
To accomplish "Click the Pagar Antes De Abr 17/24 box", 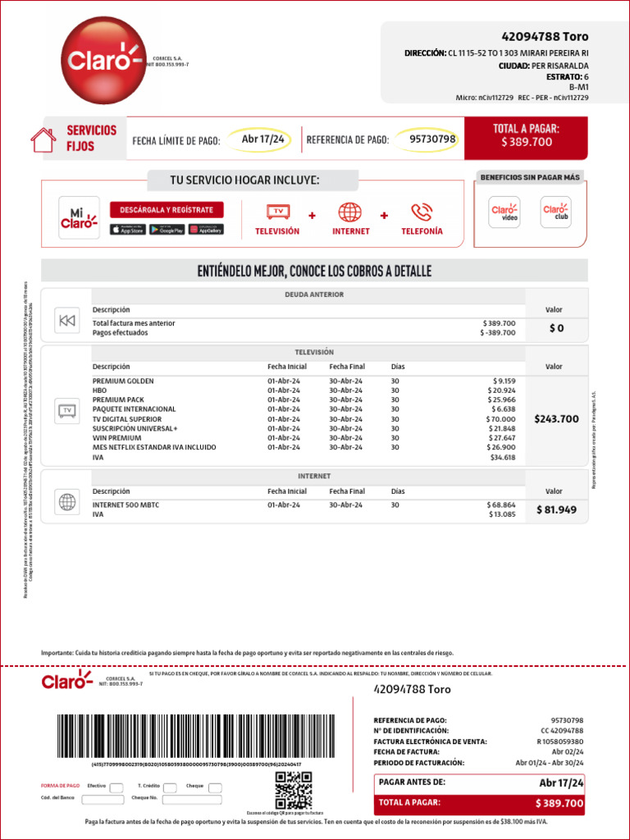I will (479, 783).
